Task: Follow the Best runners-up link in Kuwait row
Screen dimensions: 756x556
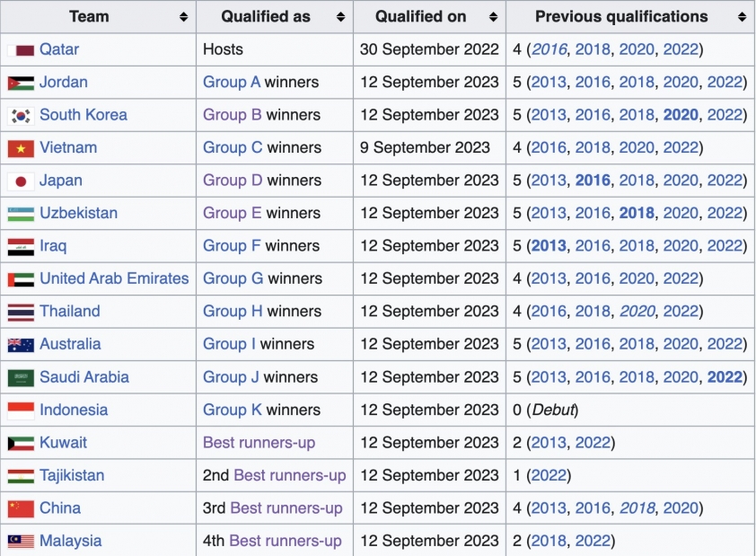Action: (259, 442)
